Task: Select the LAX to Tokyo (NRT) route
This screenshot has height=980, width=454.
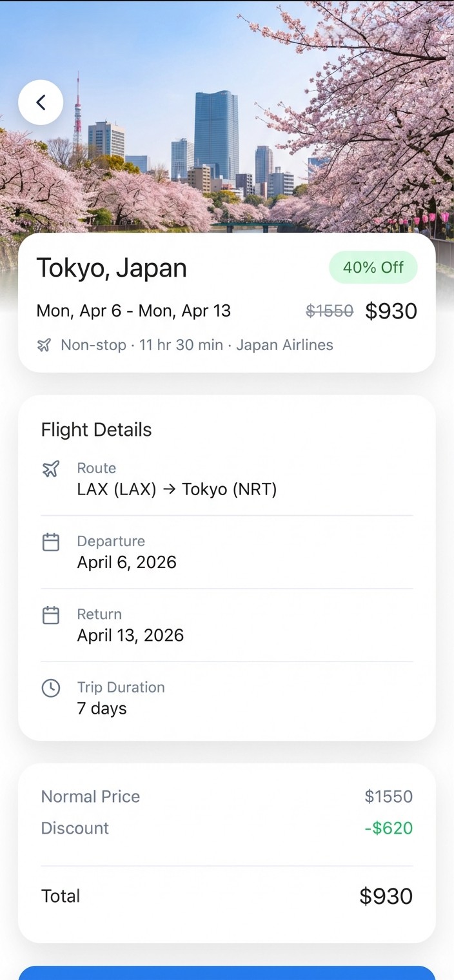Action: coord(177,489)
